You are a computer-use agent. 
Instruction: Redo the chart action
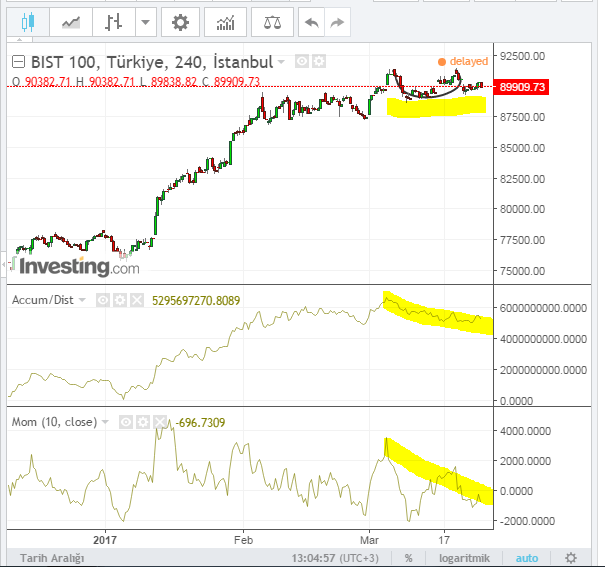click(337, 23)
